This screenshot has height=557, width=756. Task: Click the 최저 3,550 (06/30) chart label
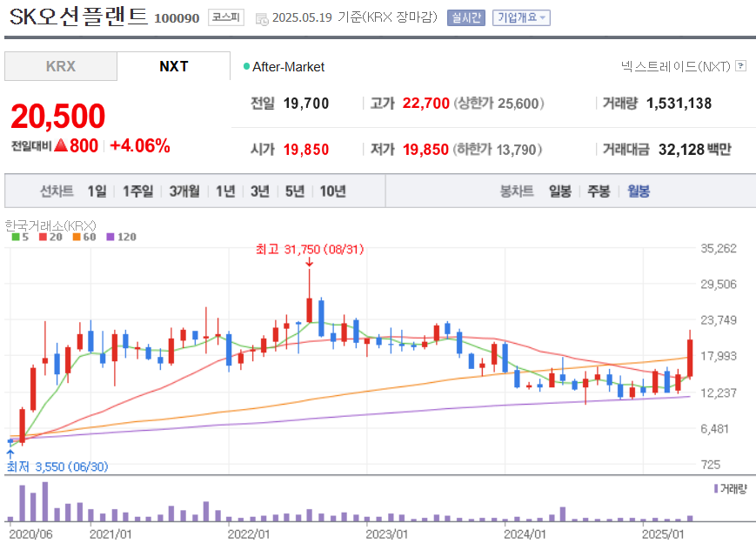(x=57, y=466)
